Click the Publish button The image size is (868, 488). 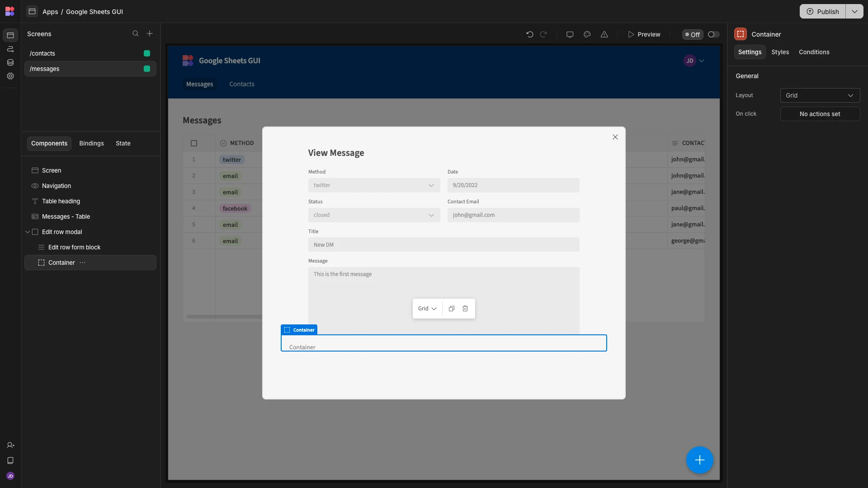click(x=823, y=11)
